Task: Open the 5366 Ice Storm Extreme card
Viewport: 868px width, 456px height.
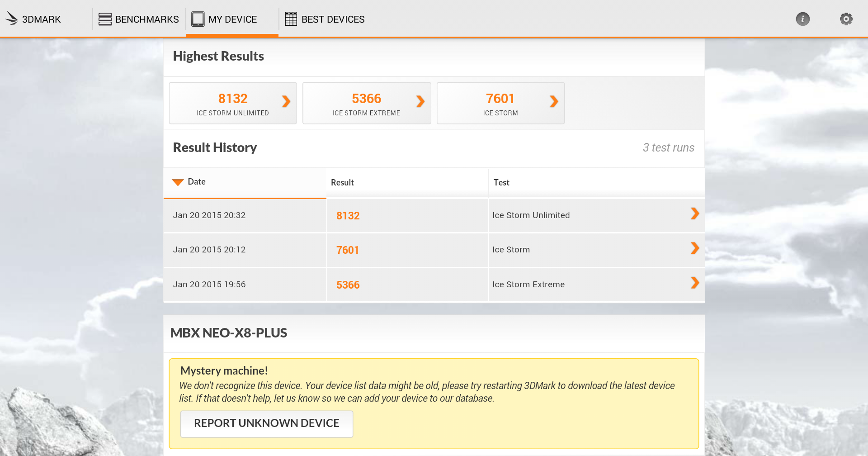Action: [x=367, y=103]
